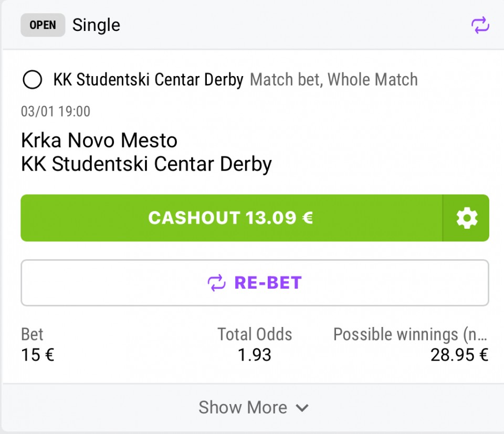The width and height of the screenshot is (504, 434).
Task: Click KK Studentski Centar Derby in matchup
Action: pyautogui.click(x=146, y=164)
